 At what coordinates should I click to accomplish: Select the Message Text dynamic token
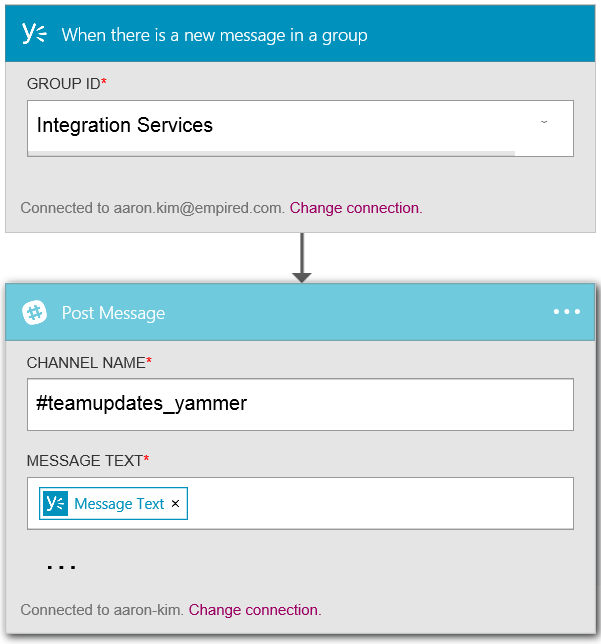pyautogui.click(x=113, y=503)
